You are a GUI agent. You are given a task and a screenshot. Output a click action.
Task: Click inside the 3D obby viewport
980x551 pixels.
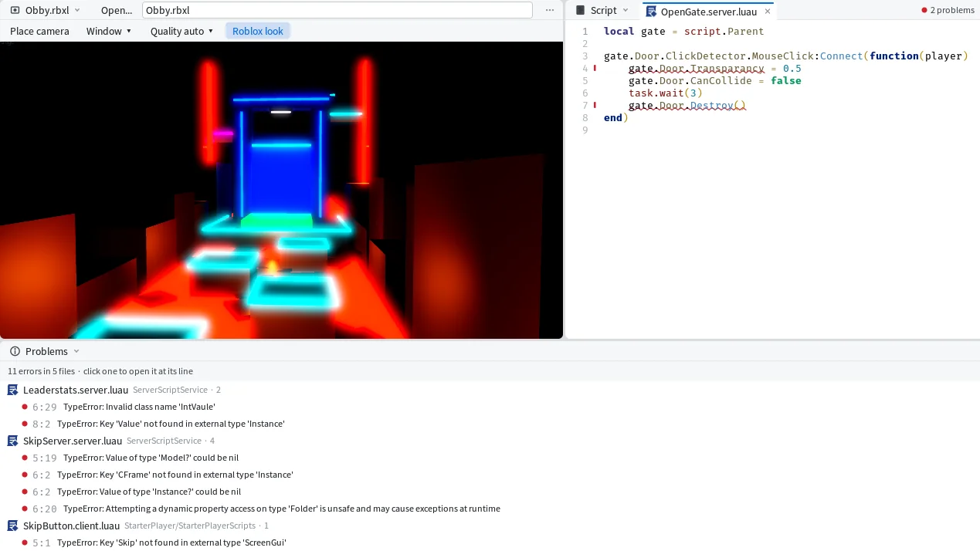281,190
